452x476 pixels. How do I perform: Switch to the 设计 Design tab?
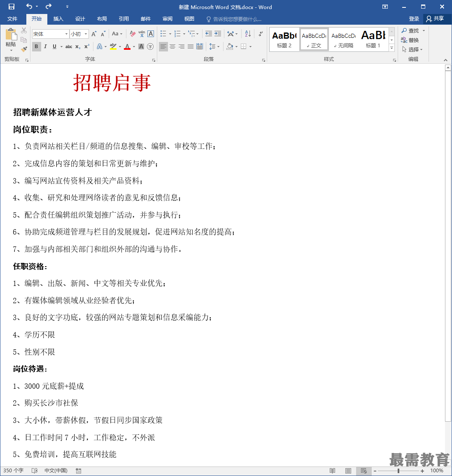click(80, 19)
